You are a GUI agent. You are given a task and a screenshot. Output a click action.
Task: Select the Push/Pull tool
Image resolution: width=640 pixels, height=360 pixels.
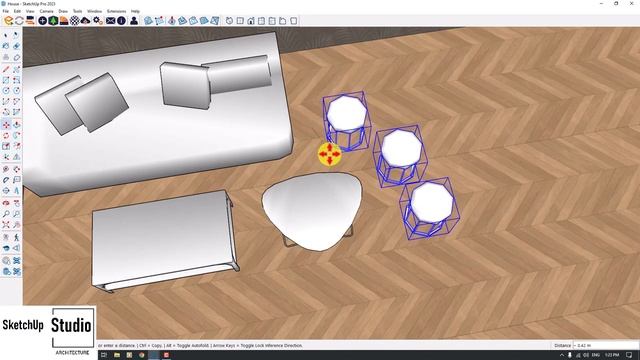17,125
